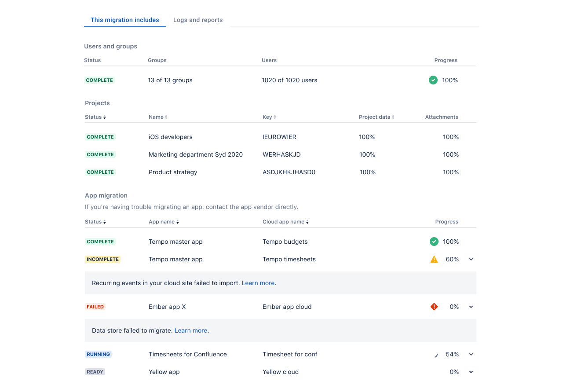The image size is (563, 392).
Task: Click the yellow warning icon for Tempo timesheets
Action: [x=434, y=260]
